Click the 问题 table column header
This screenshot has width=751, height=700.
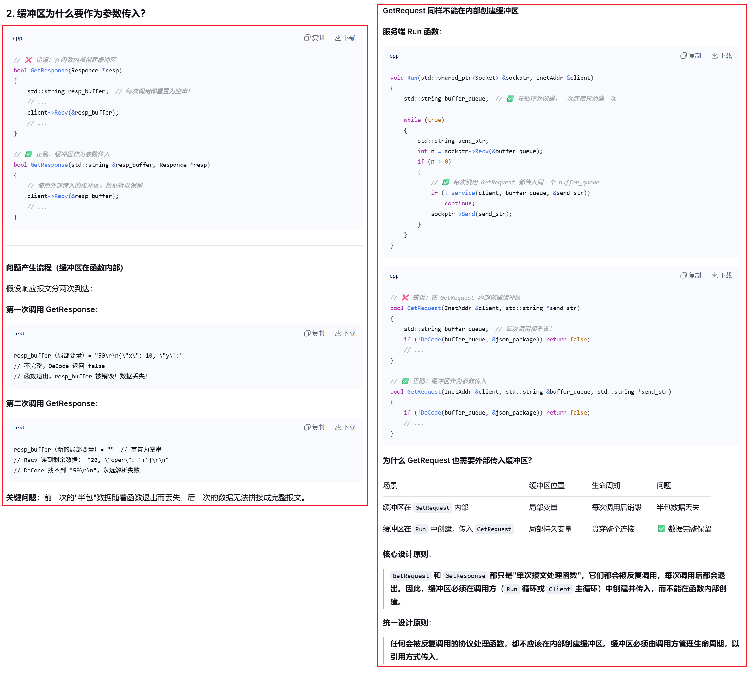point(663,486)
